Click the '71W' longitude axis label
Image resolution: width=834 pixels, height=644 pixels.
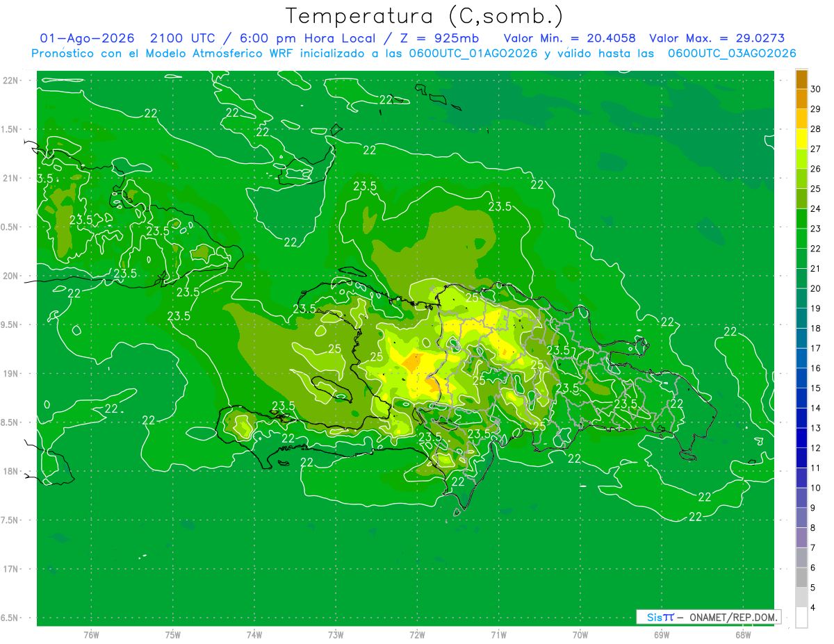point(498,634)
